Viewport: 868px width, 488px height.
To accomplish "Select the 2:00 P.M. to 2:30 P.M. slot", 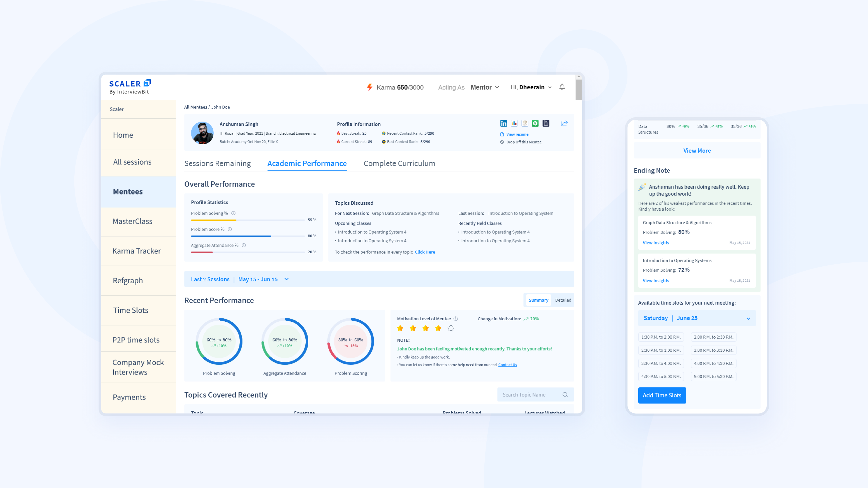I will (x=713, y=337).
